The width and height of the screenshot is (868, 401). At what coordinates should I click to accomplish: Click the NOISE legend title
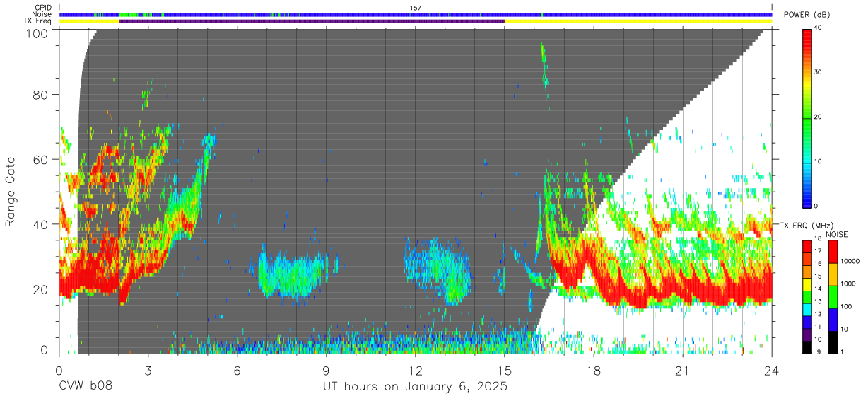[x=836, y=234]
